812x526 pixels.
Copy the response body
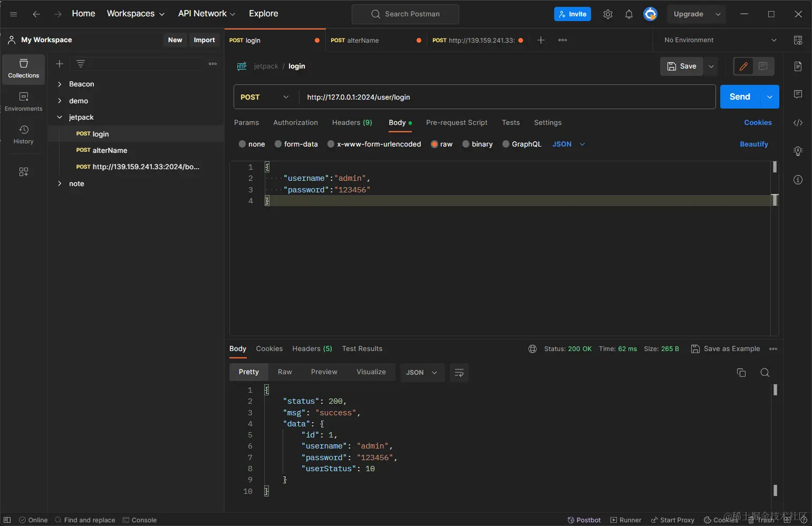pyautogui.click(x=741, y=373)
